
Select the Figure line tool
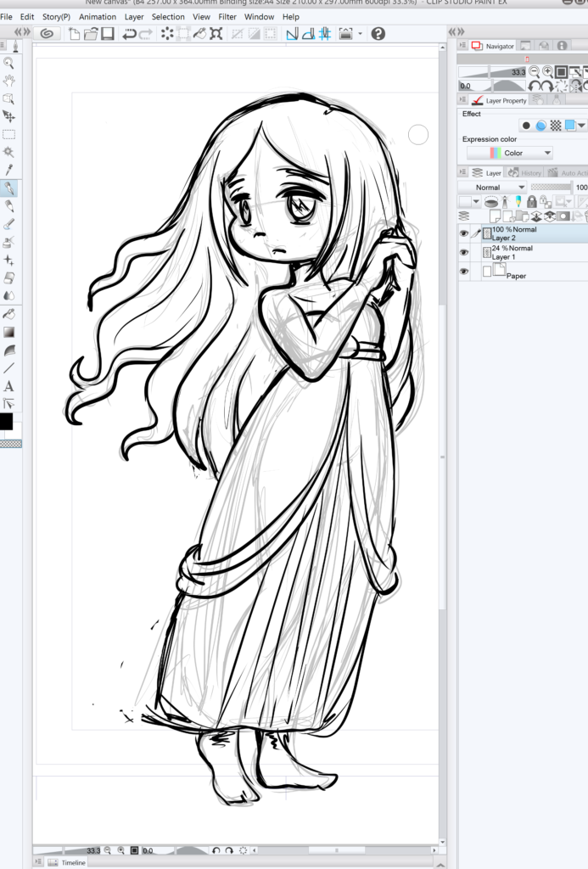[8, 368]
